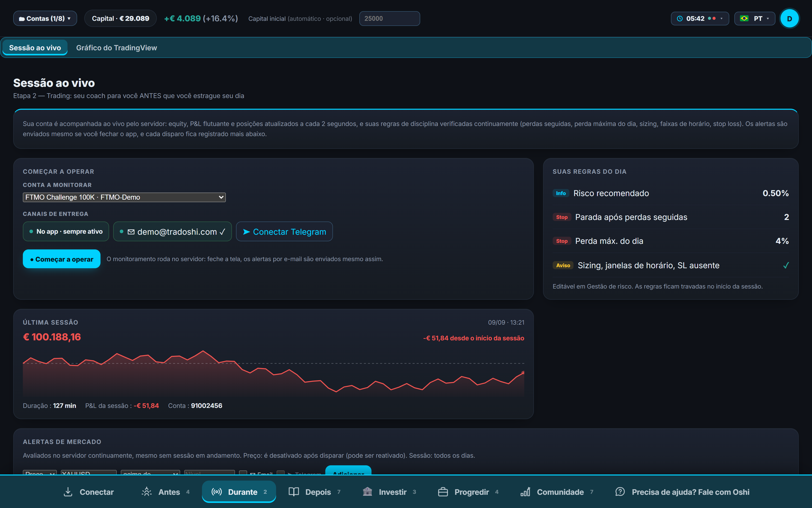Click the Aviso badge
This screenshot has height=508, width=812.
(563, 265)
